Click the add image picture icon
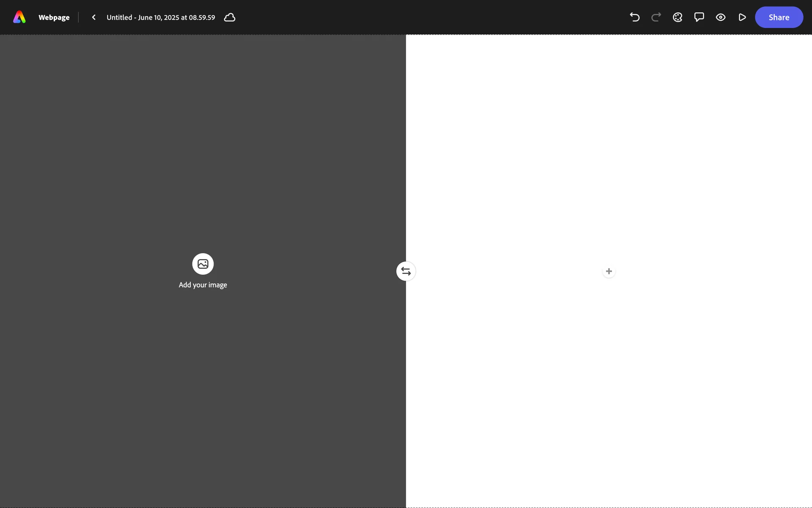 pyautogui.click(x=203, y=264)
